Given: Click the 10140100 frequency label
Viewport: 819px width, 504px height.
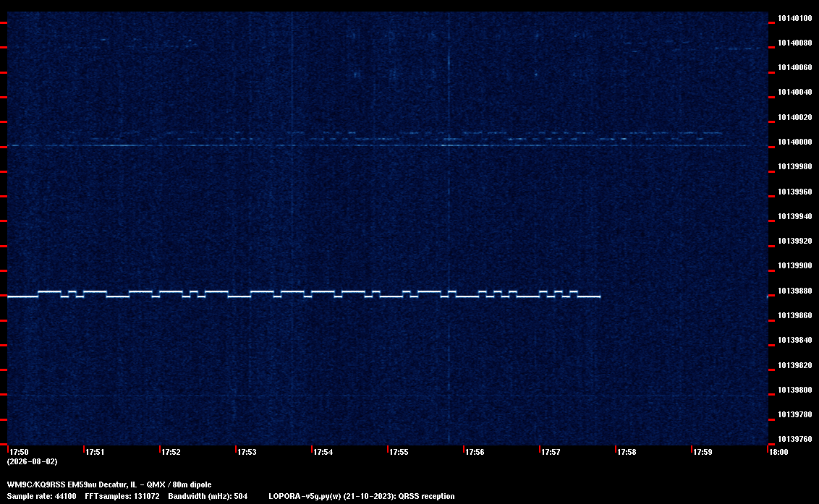Looking at the screenshot, I should coord(794,18).
